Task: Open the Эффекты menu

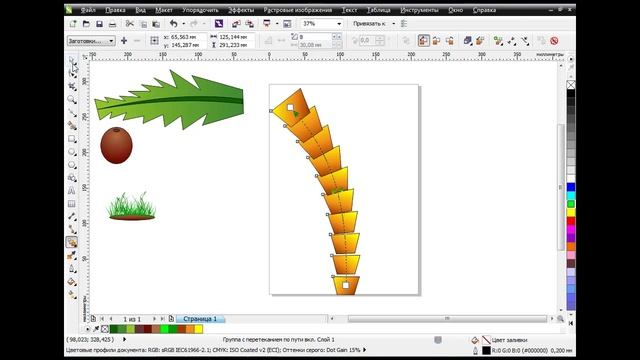Action: coord(241,10)
